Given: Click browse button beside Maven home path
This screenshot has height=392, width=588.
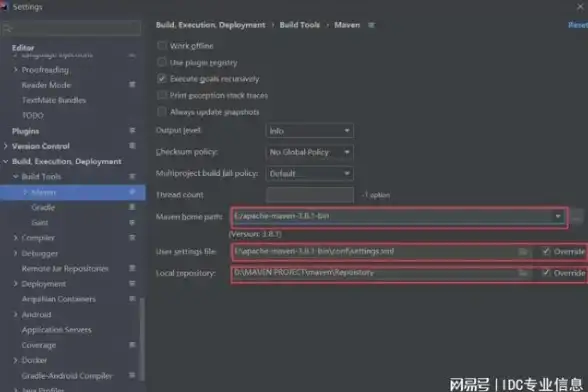Looking at the screenshot, I should coord(577,216).
